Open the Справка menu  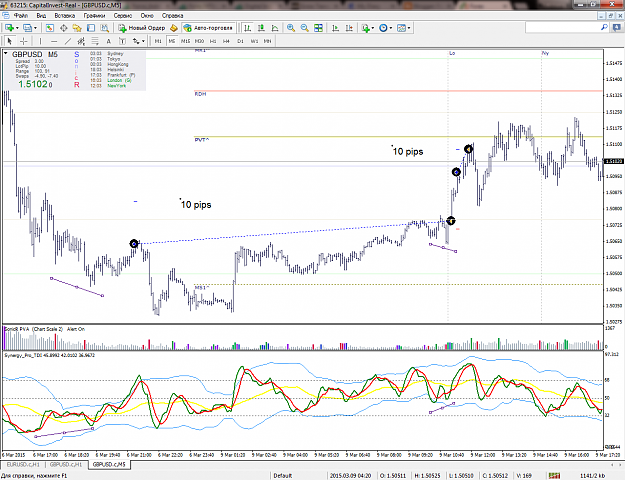click(173, 16)
